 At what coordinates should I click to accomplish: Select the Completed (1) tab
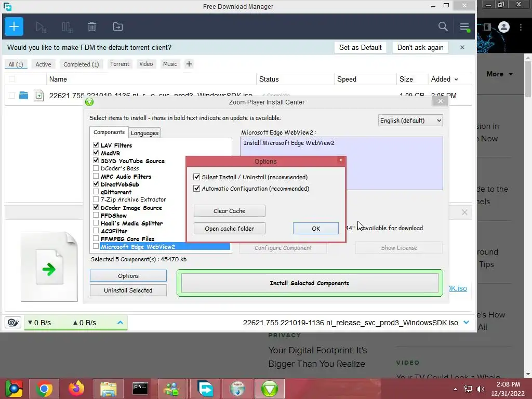point(81,64)
